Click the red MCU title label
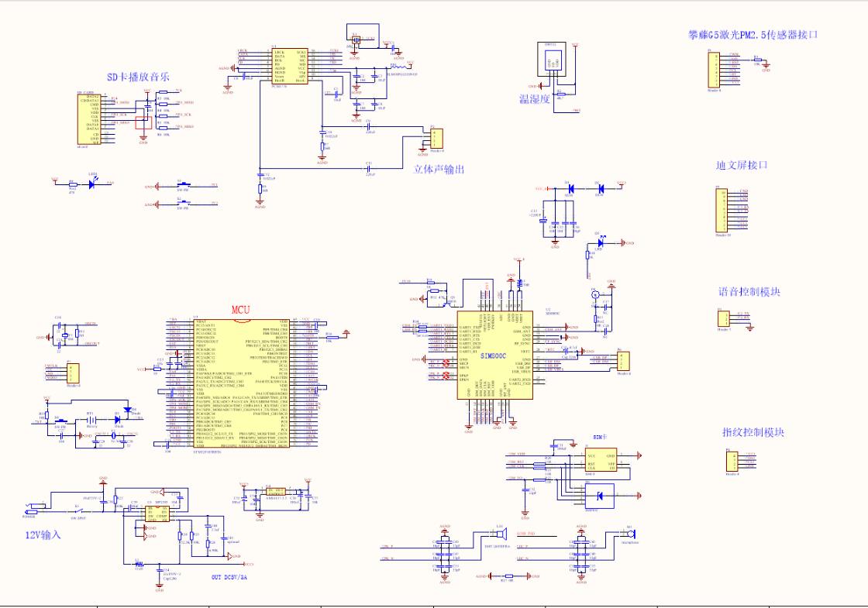 click(241, 310)
